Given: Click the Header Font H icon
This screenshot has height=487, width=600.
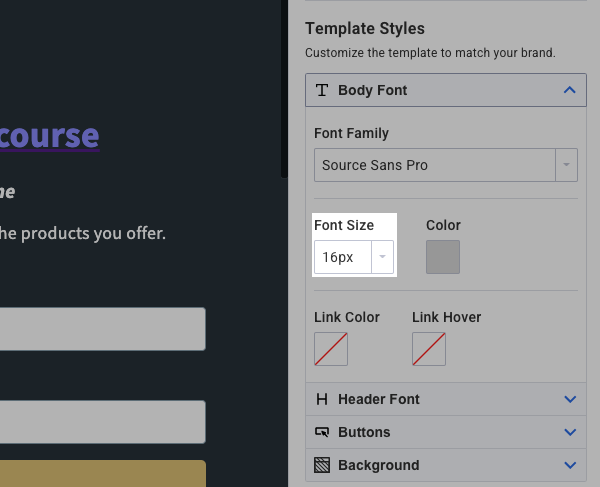Looking at the screenshot, I should pos(322,399).
